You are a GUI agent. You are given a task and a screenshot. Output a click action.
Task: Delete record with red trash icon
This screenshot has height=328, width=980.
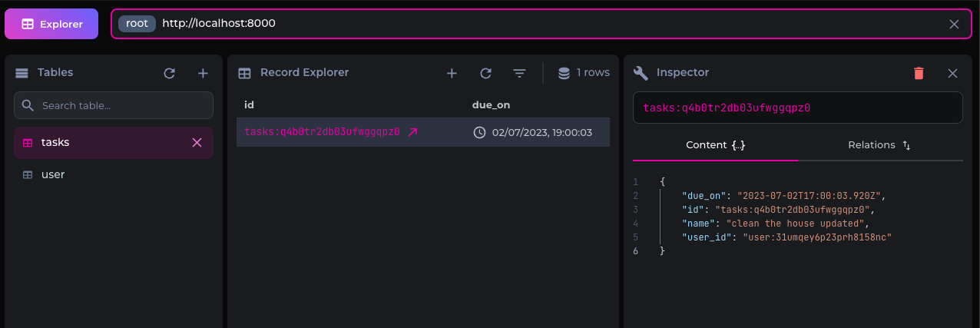pos(919,73)
